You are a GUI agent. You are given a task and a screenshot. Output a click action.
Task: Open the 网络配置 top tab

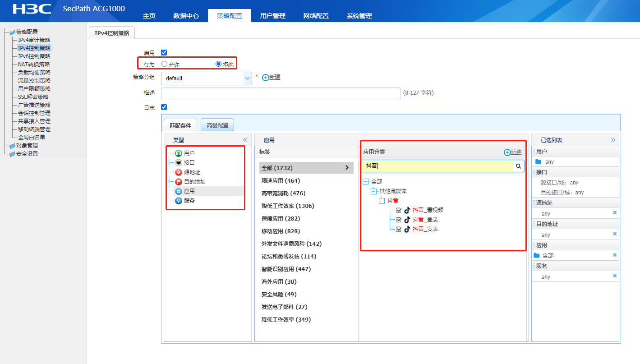tap(316, 16)
